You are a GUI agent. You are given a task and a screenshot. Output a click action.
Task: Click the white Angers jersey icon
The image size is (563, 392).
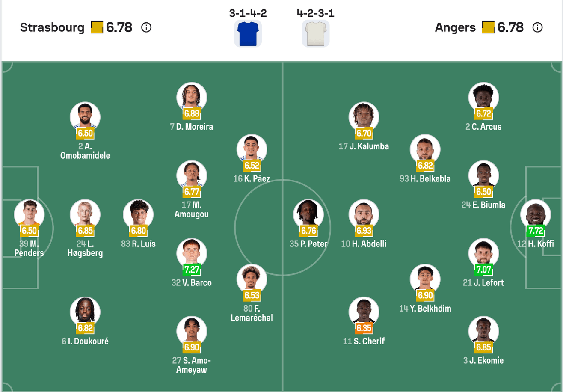[x=315, y=33]
